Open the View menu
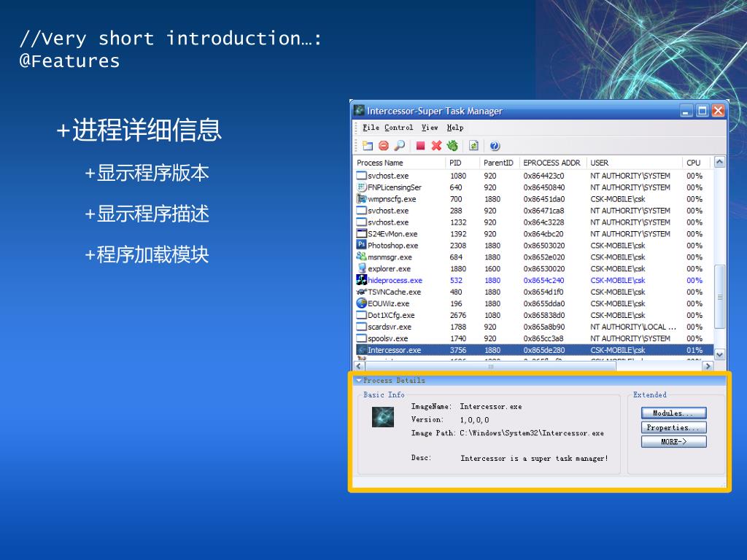This screenshot has width=747, height=560. [x=430, y=128]
